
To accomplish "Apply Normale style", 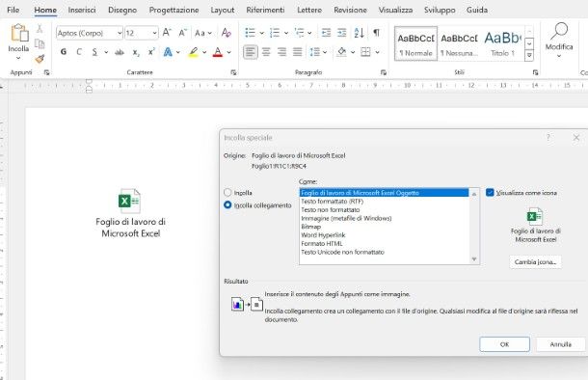I will point(415,43).
